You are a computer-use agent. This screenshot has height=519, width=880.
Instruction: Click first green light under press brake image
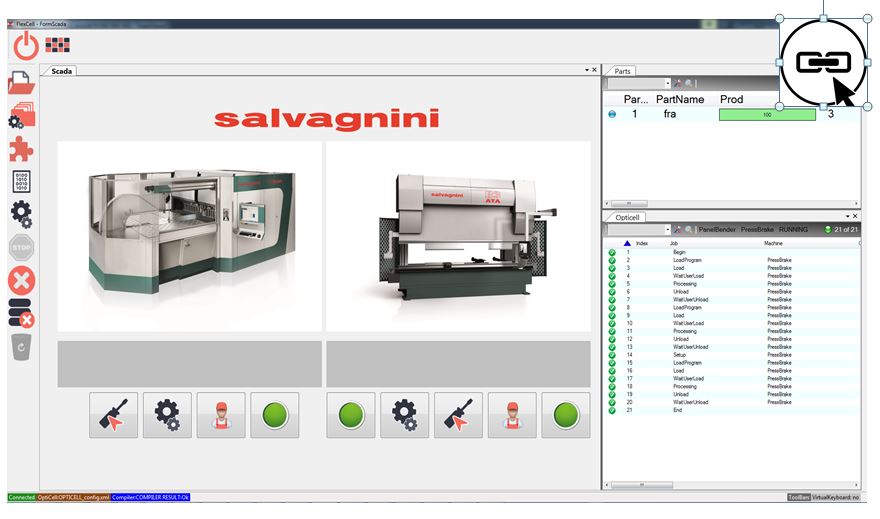click(351, 415)
